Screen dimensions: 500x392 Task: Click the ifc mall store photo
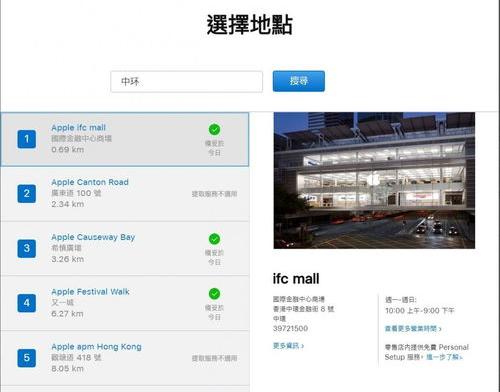[374, 180]
